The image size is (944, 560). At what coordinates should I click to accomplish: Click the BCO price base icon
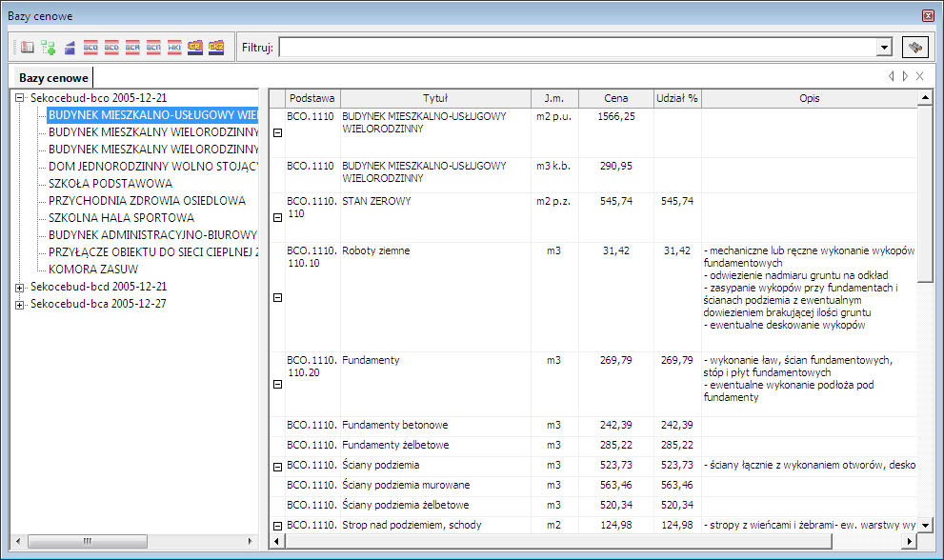point(90,47)
